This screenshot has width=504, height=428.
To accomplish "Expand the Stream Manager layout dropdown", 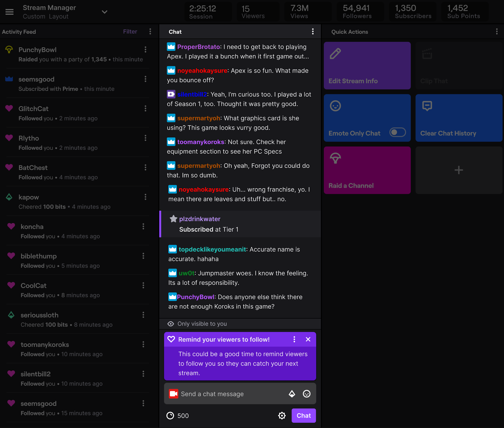I will [105, 12].
